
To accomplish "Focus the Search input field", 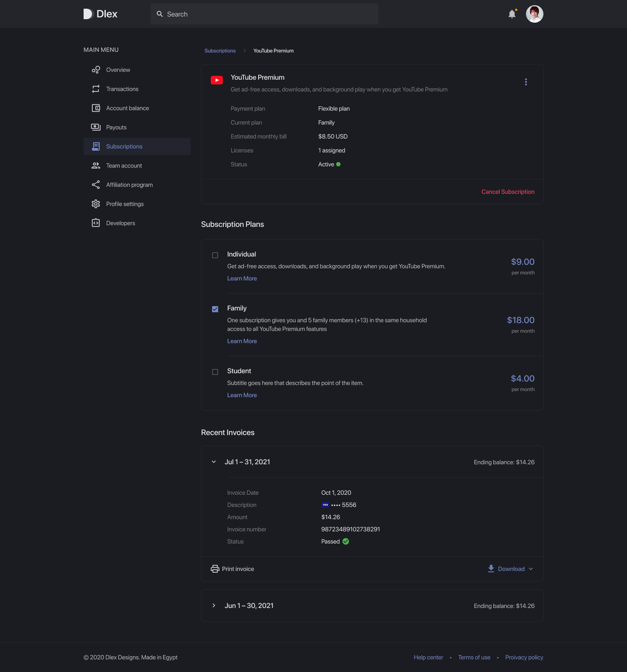I will (x=264, y=14).
